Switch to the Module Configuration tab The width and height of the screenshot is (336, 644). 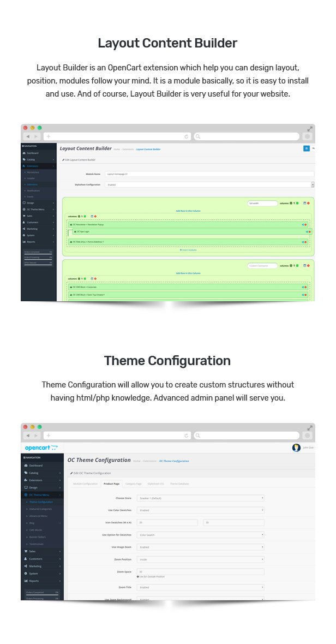pos(85,484)
